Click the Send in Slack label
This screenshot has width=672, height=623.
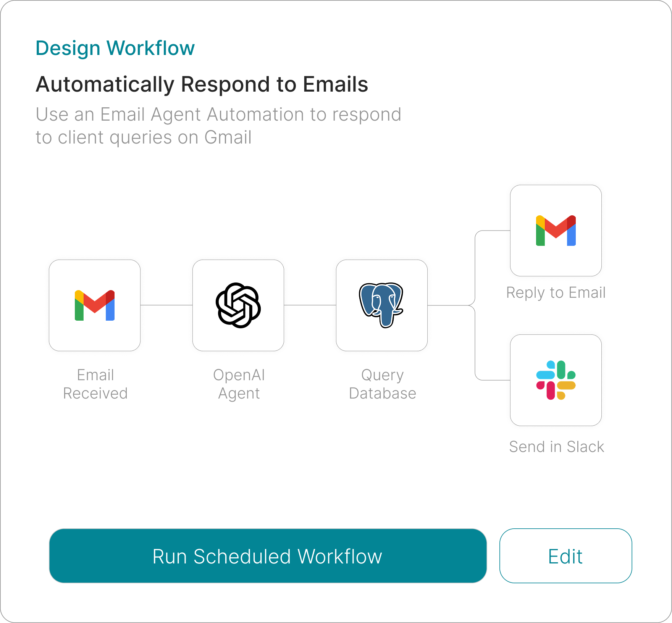556,447
